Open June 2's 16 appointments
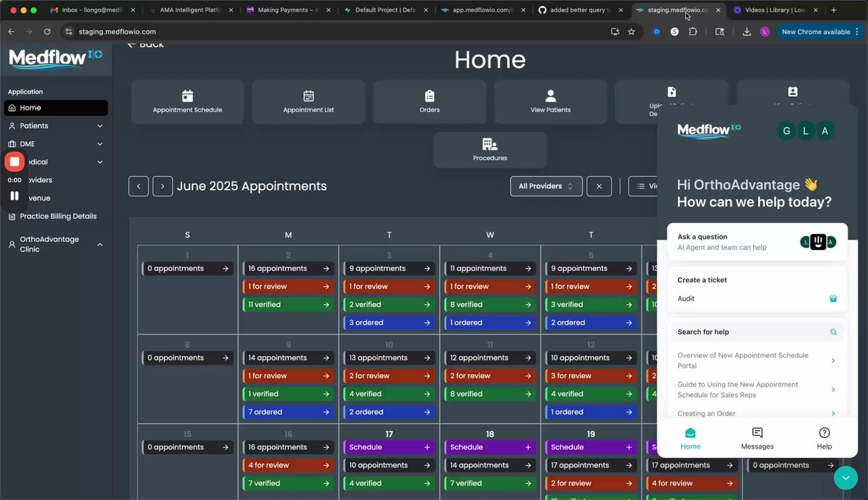This screenshot has height=500, width=868. pyautogui.click(x=288, y=268)
